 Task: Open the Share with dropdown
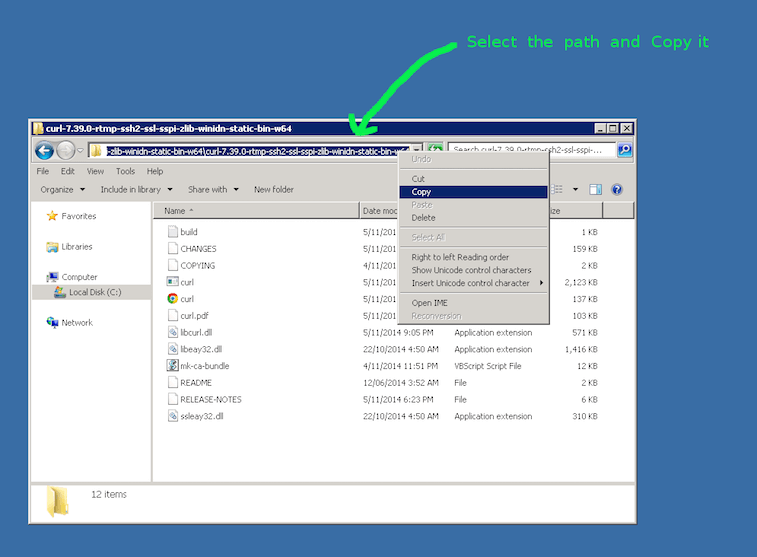tap(212, 189)
